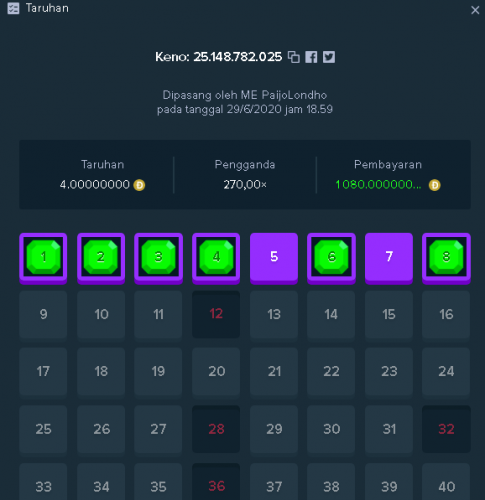Click Keno tile number 39

point(389,482)
